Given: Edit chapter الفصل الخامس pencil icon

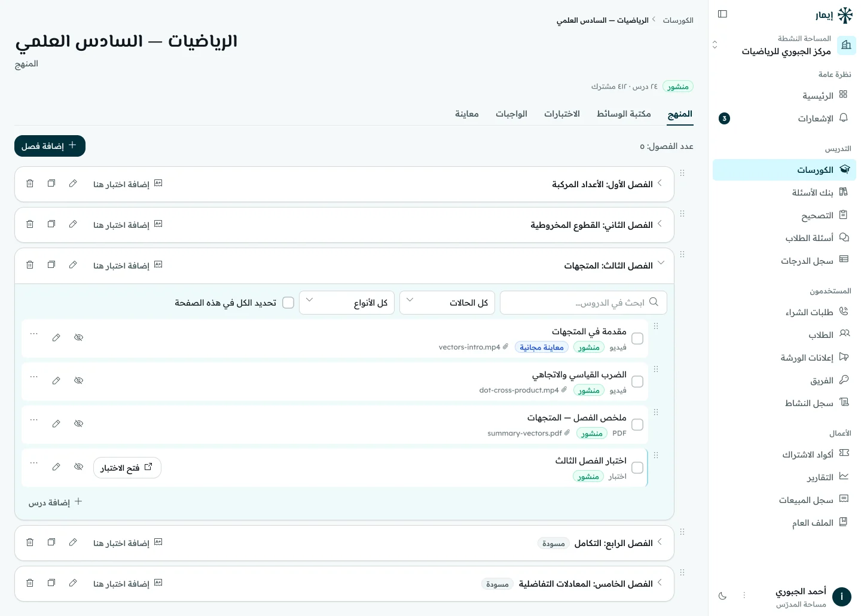Looking at the screenshot, I should coord(73,583).
